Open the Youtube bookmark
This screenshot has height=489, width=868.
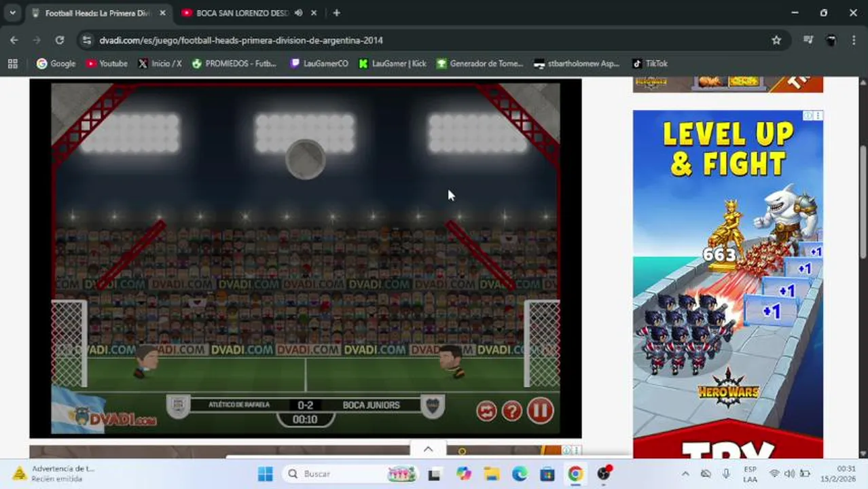pyautogui.click(x=107, y=63)
